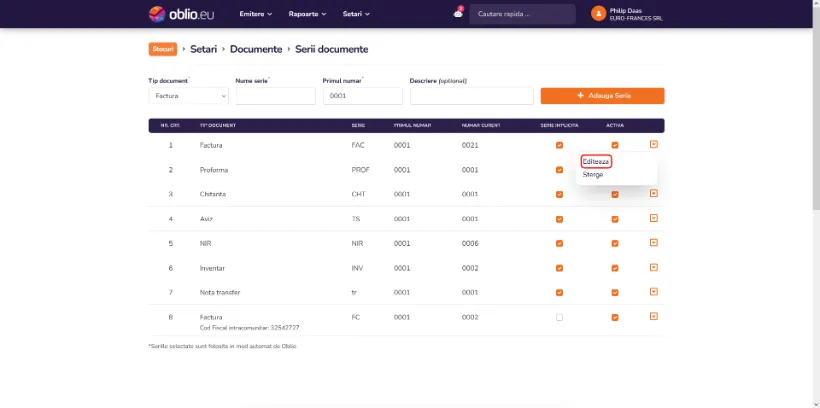Open actions menu icon for Chitanta row
Viewport: 820px width, 408px height.
[654, 194]
